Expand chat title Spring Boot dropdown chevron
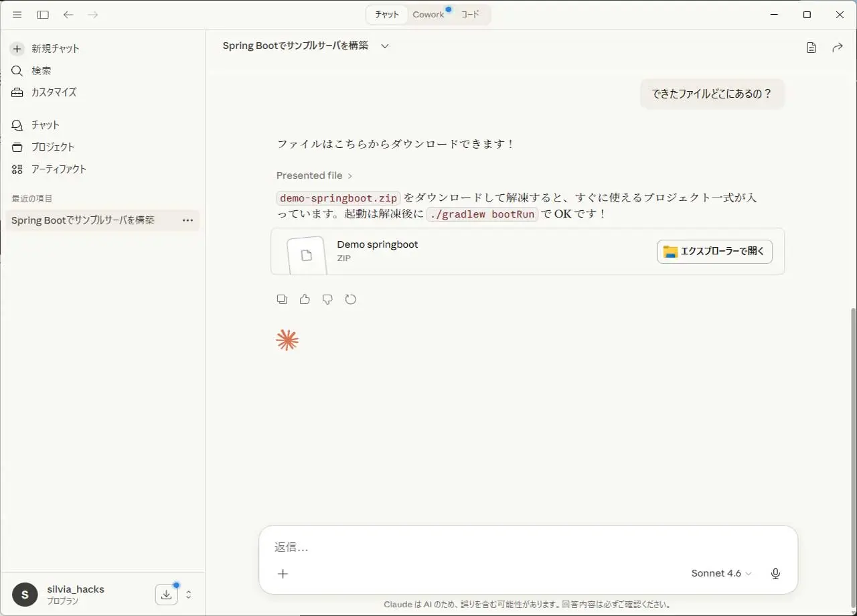This screenshot has width=857, height=616. click(x=385, y=46)
